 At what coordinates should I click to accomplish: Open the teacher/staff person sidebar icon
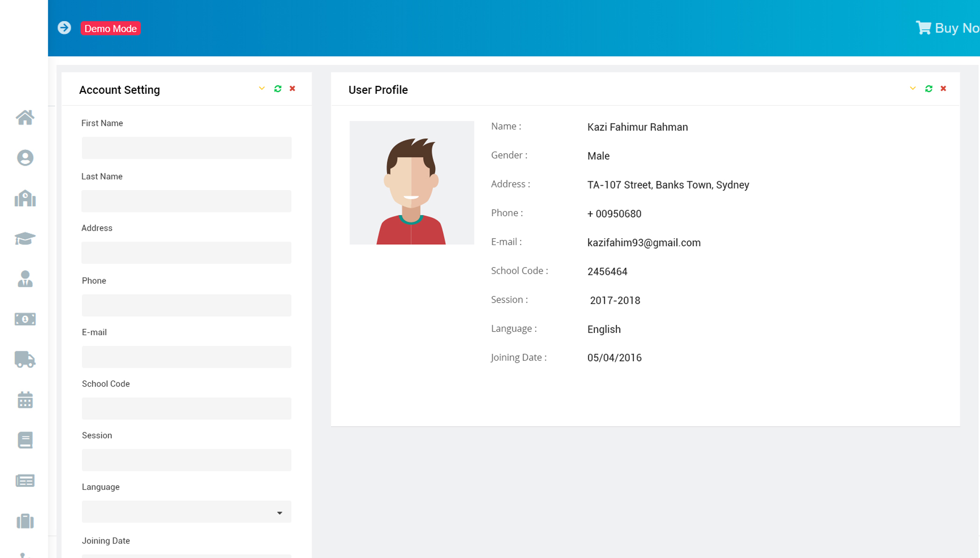tap(25, 279)
